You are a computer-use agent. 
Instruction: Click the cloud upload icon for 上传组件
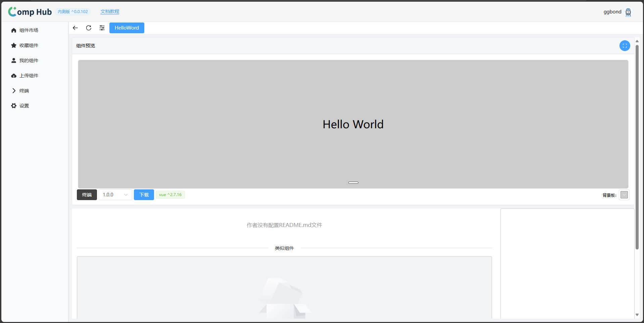[x=14, y=76]
